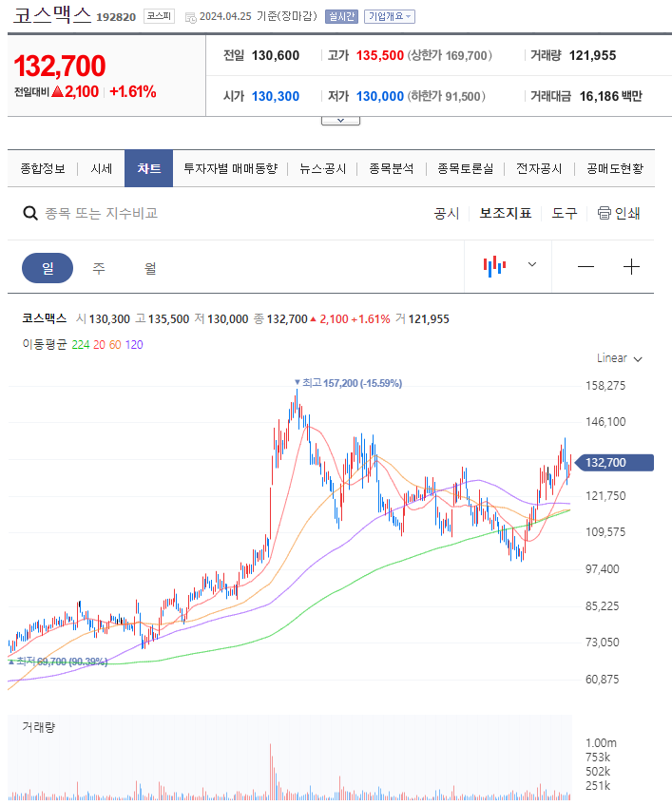Click the 이동평균 label
The width and height of the screenshot is (672, 806).
click(x=45, y=344)
